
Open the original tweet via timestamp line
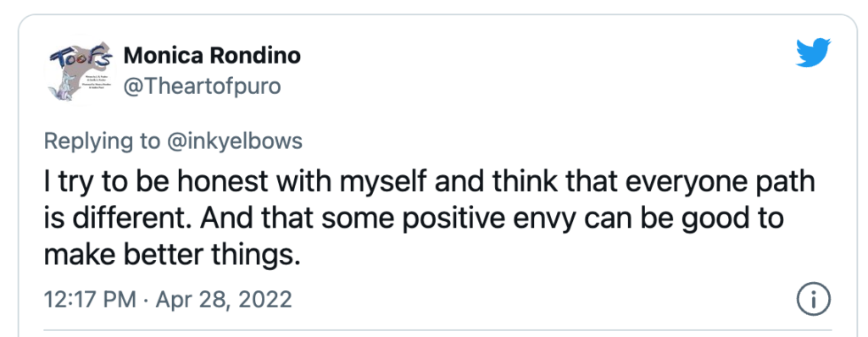click(168, 300)
